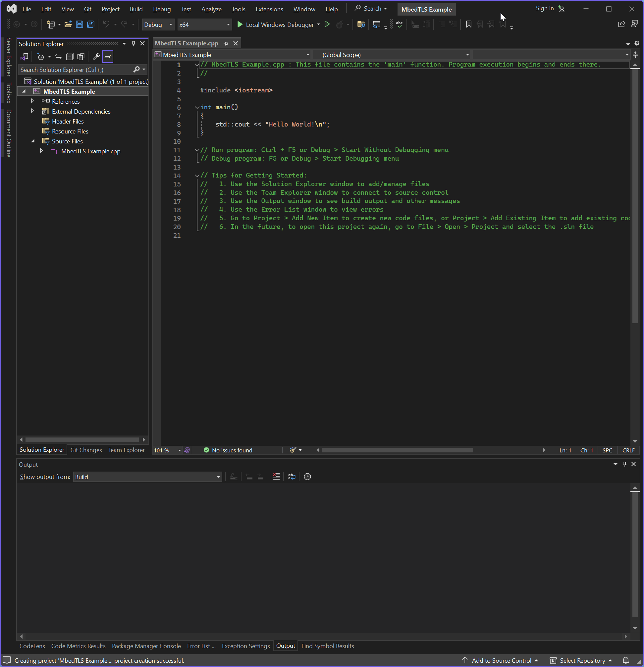Unpin the MbedTLS Example.cpp tab

(x=226, y=43)
